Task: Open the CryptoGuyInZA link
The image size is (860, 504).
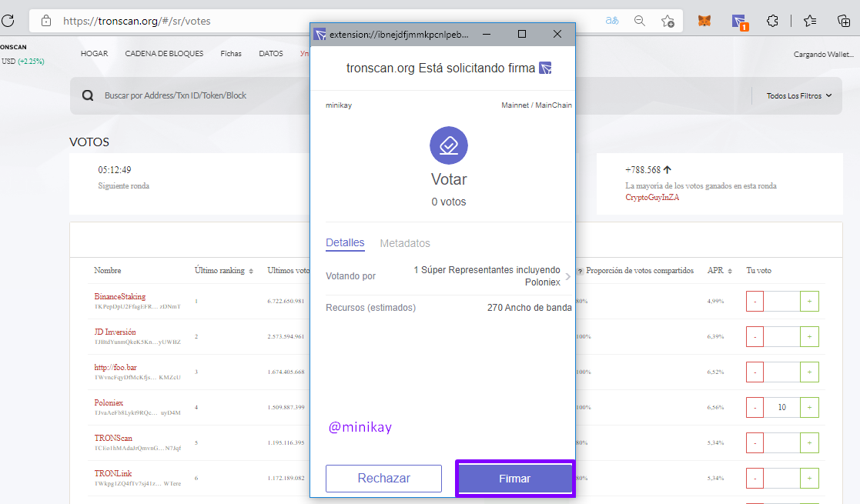Action: pos(652,198)
